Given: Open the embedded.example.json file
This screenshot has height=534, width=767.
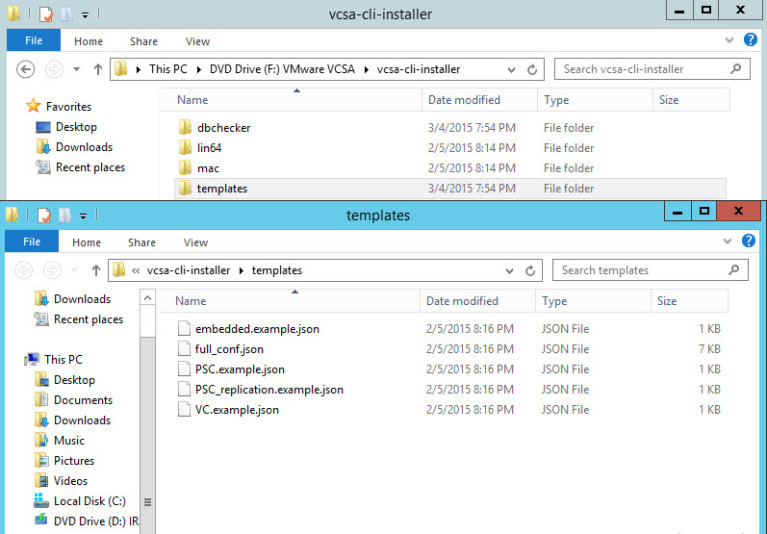Looking at the screenshot, I should click(257, 329).
